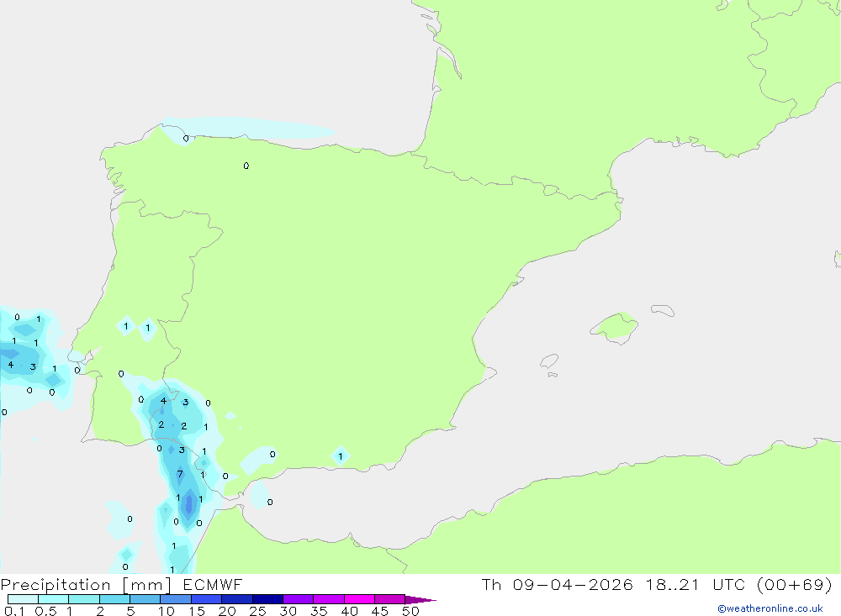Click the date 'Th 09-04-2026'
This screenshot has height=616, width=841.
(558, 584)
